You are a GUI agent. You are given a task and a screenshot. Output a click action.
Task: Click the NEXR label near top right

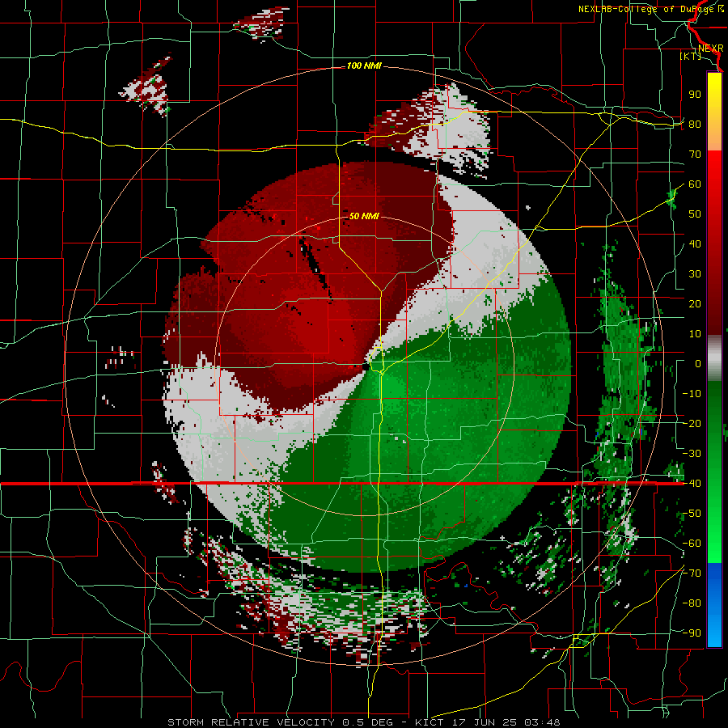711,49
